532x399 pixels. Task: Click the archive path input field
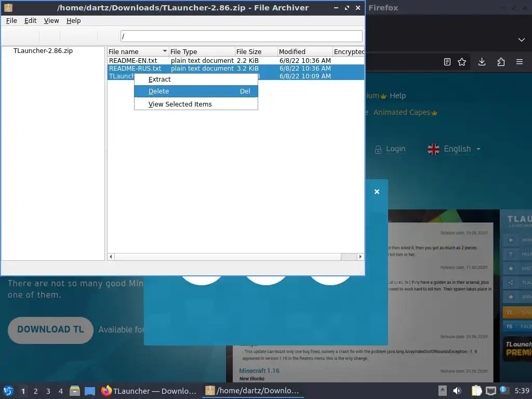241,36
